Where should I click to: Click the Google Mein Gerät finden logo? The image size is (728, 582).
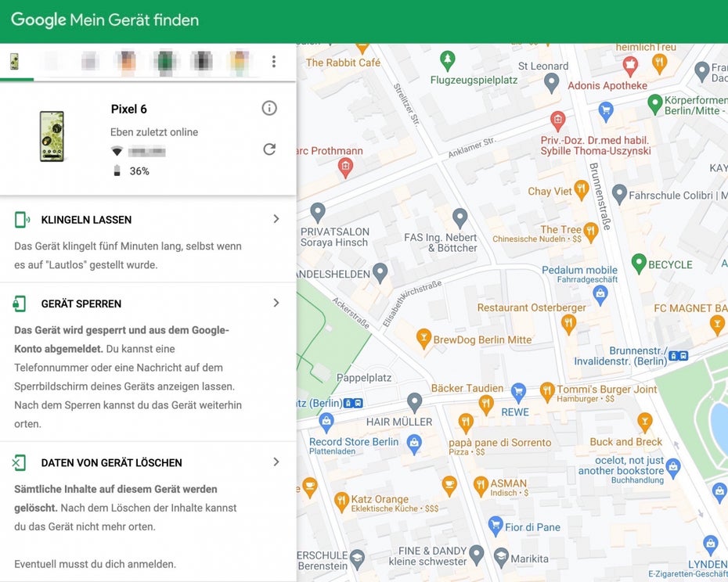pos(105,20)
